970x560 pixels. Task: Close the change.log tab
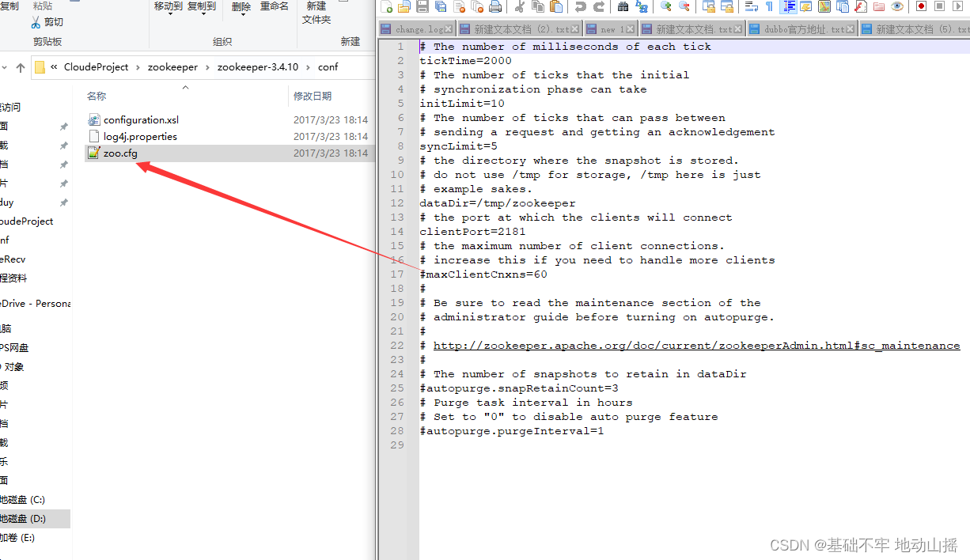click(449, 29)
